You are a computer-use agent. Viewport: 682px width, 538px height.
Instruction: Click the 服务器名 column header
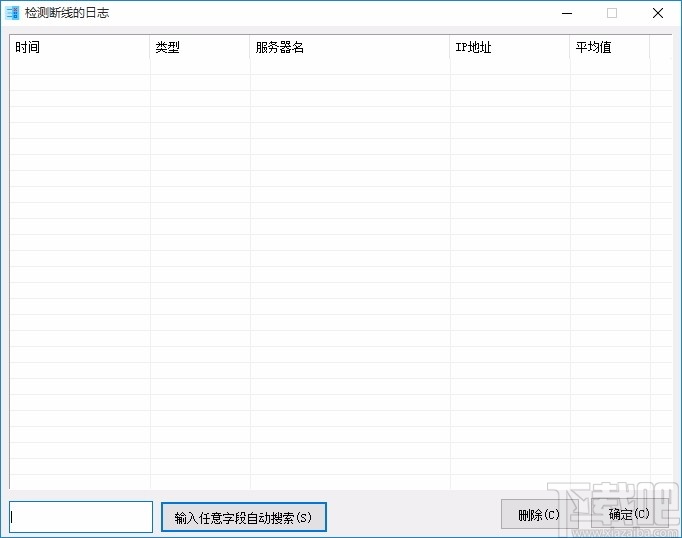point(350,47)
